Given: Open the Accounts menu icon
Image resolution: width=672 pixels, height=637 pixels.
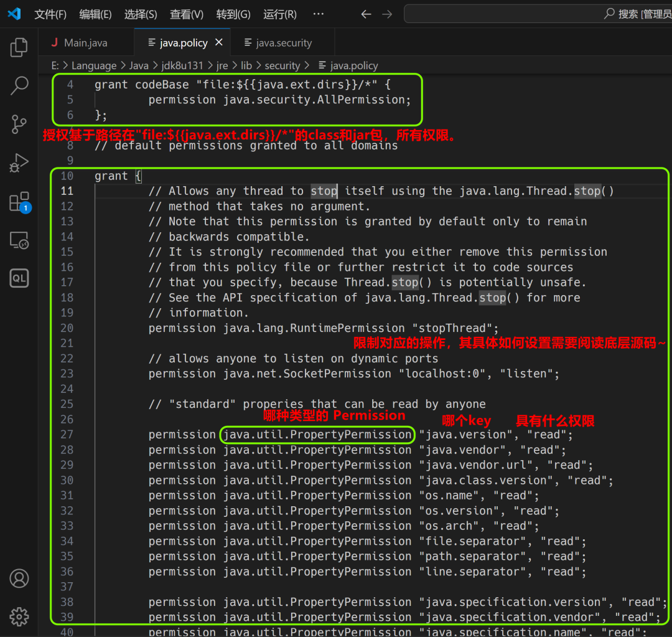Looking at the screenshot, I should [x=19, y=578].
